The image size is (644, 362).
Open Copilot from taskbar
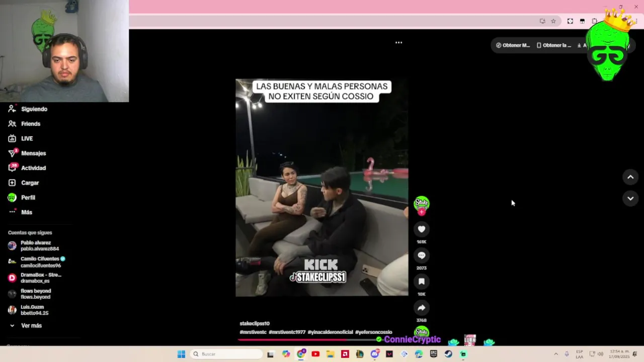(x=286, y=354)
